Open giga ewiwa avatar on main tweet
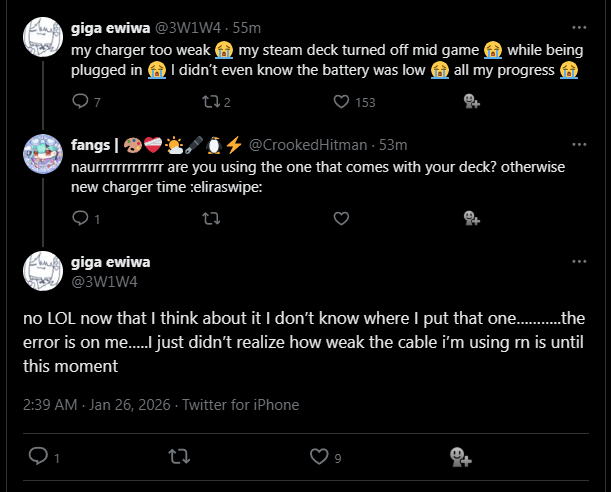The image size is (611, 492). [45, 272]
